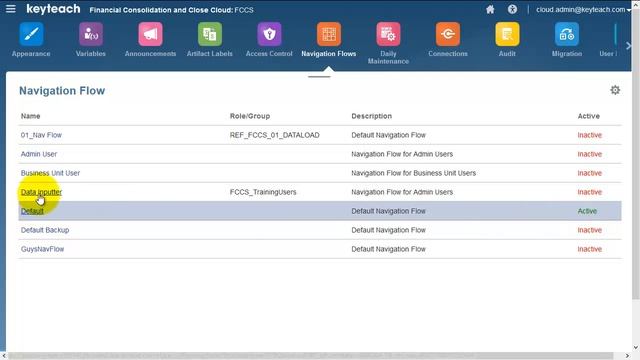
Task: Go to the Home icon
Action: pos(490,9)
